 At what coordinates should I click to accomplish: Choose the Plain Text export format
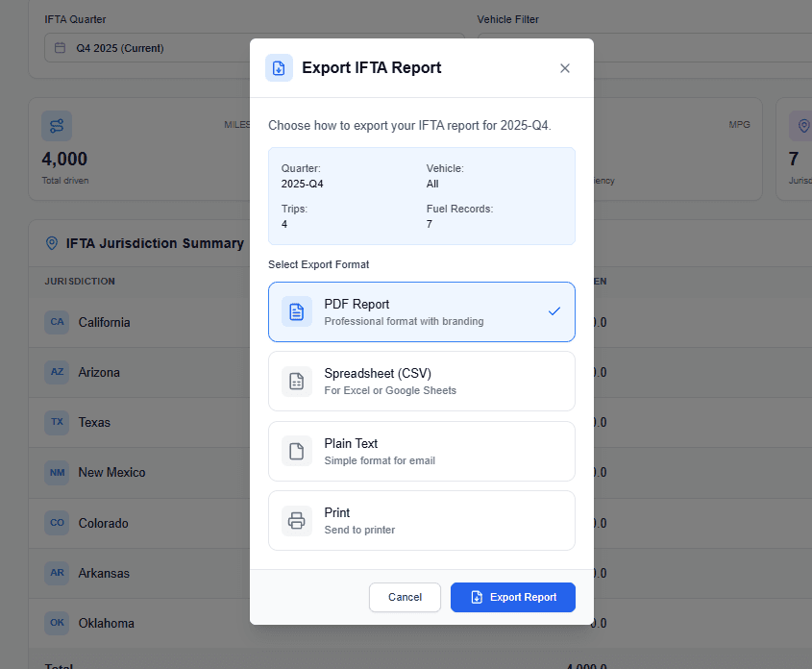[421, 451]
